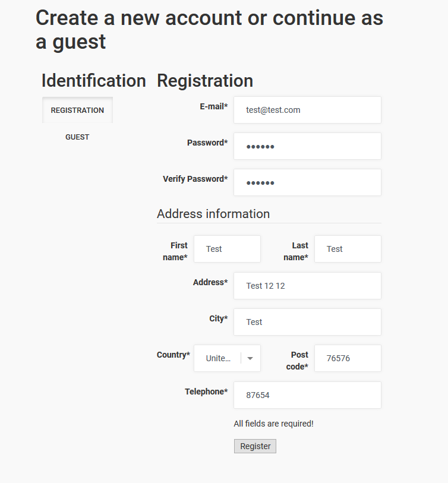This screenshot has height=483, width=448.
Task: Click the Post code field showing 76576
Action: [x=348, y=358]
